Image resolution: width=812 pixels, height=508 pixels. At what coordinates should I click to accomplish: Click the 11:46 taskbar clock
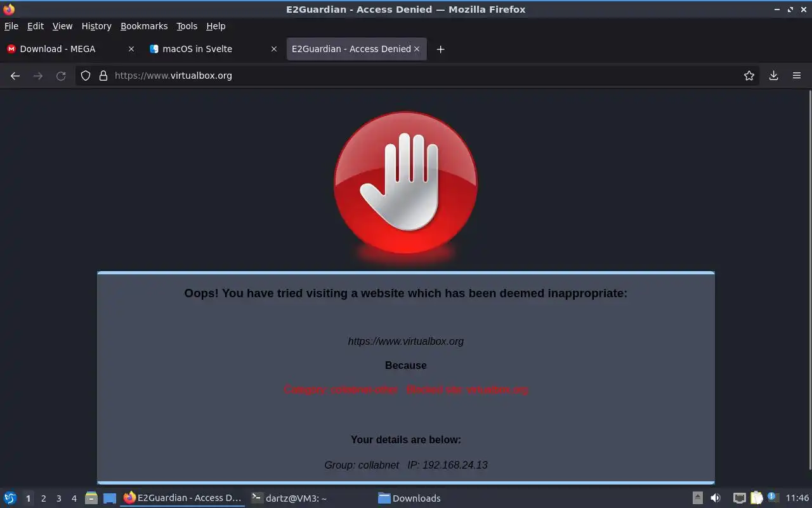797,498
